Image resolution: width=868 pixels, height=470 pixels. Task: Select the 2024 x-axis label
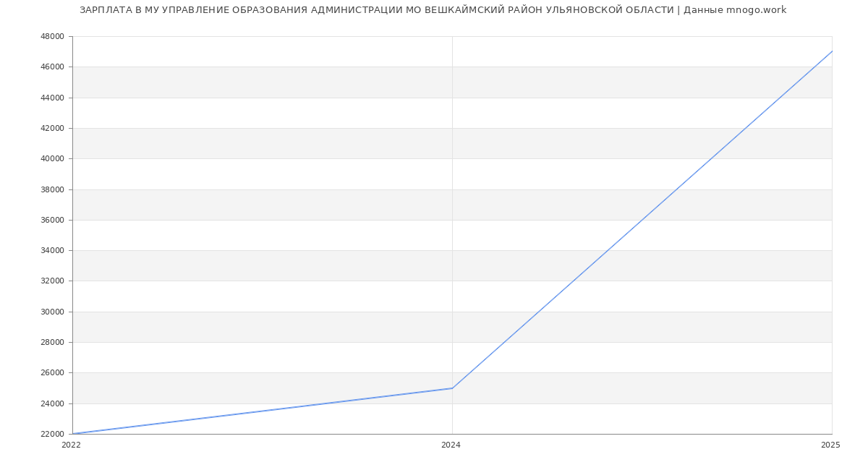coord(451,445)
